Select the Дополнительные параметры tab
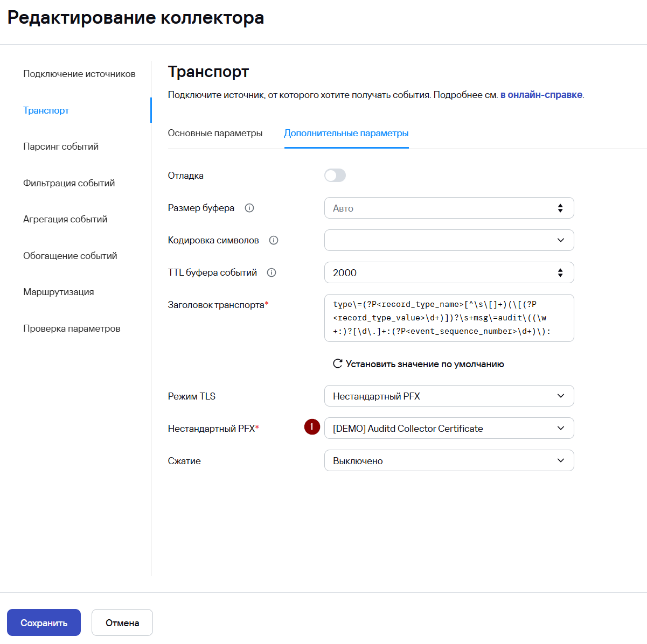Viewport: 647px width, 644px height. tap(346, 133)
